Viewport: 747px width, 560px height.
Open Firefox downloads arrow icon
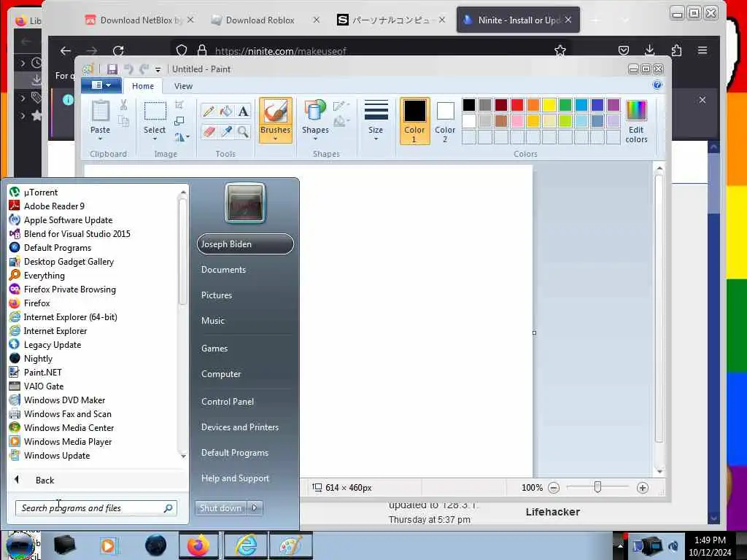click(650, 50)
